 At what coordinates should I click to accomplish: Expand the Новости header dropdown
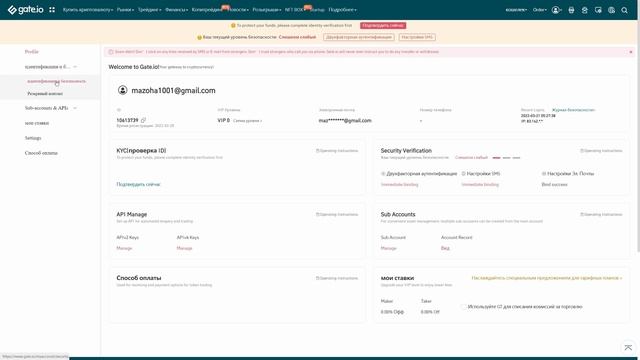pos(238,10)
